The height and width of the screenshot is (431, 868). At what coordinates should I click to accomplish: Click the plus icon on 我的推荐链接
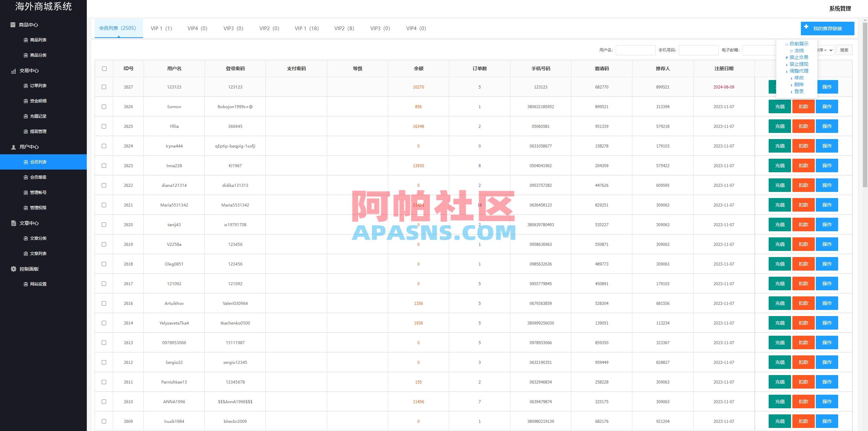point(806,28)
